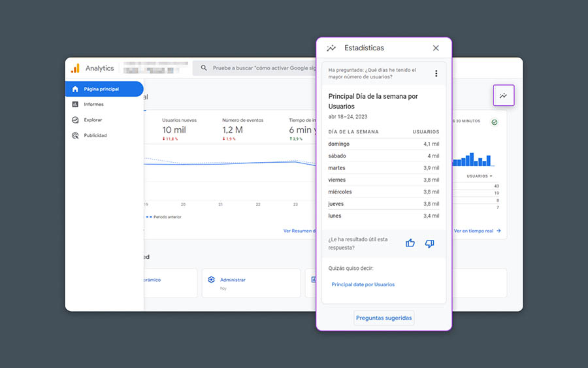Viewport: 588px width, 368px height.
Task: Click the Ver Resumen link
Action: coord(298,231)
